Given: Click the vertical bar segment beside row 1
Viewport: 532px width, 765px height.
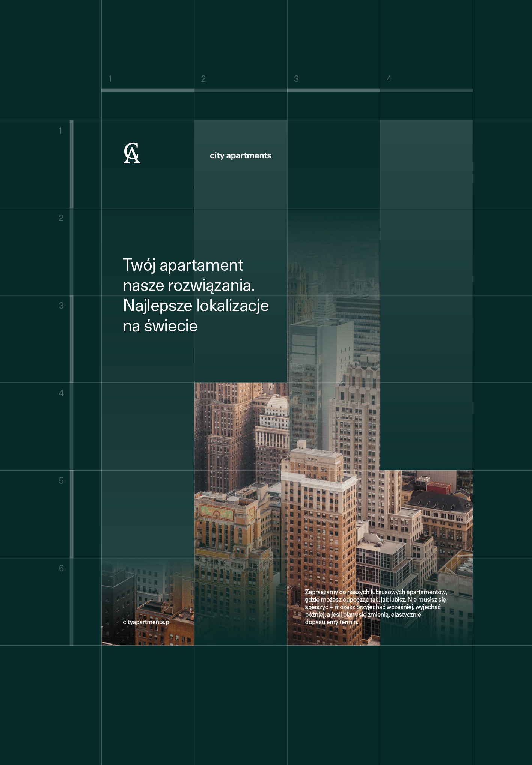Looking at the screenshot, I should click(72, 164).
